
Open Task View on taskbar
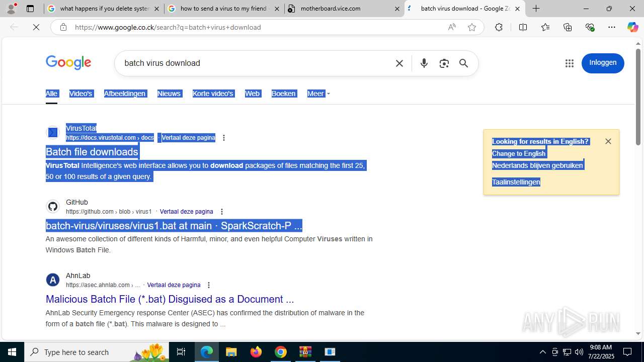181,352
